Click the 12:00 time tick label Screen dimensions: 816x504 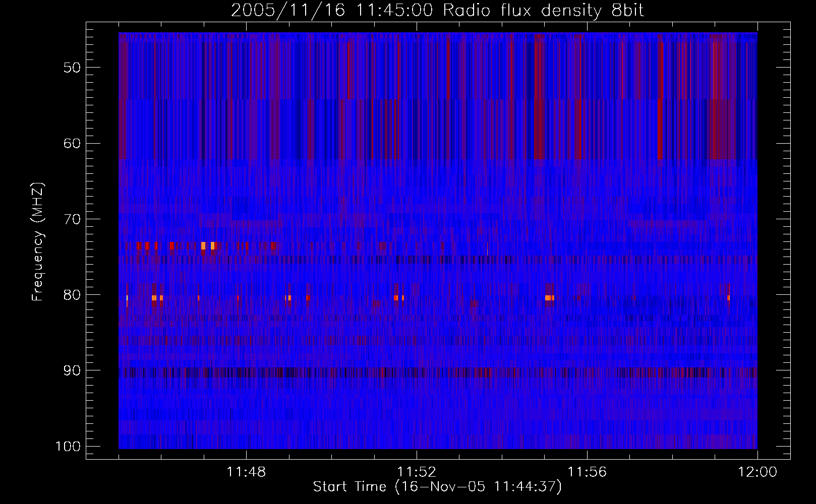pos(757,472)
